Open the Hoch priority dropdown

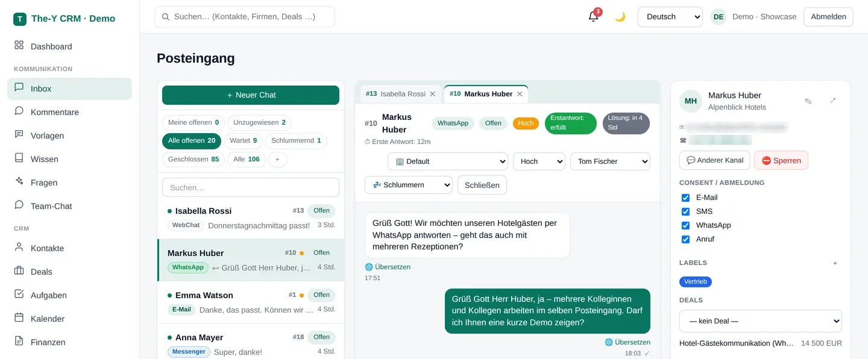pyautogui.click(x=539, y=161)
